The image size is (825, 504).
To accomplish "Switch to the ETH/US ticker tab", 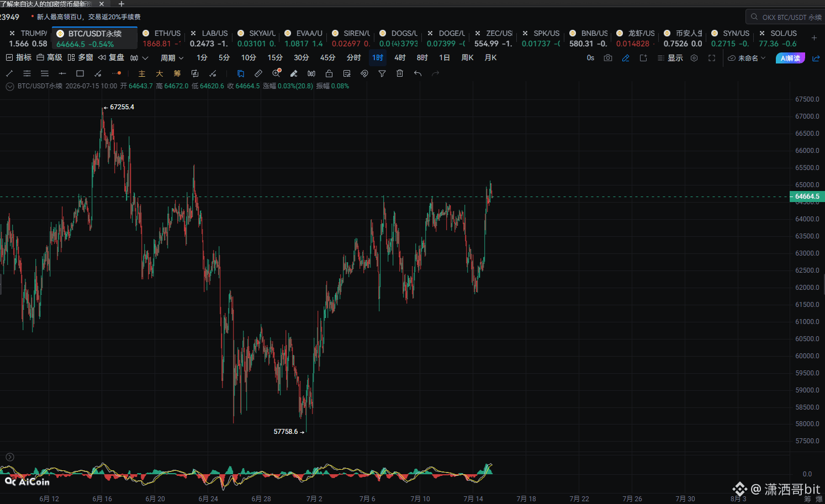I will (x=161, y=38).
